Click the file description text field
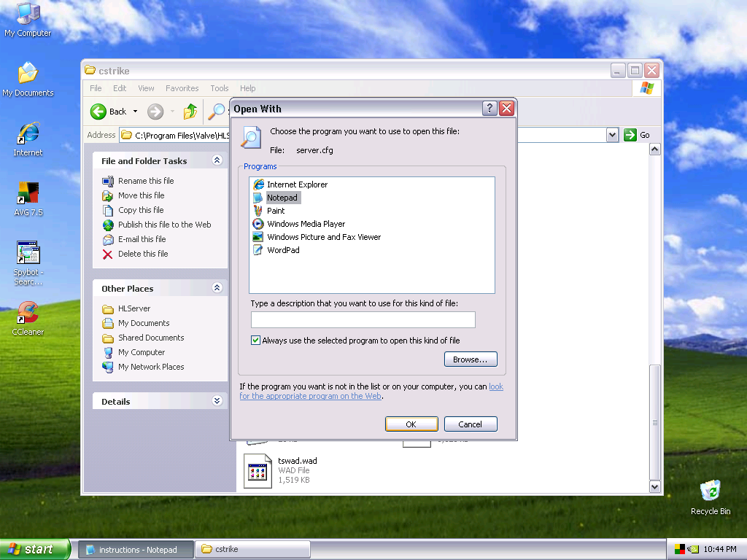This screenshot has height=560, width=747. 363,319
